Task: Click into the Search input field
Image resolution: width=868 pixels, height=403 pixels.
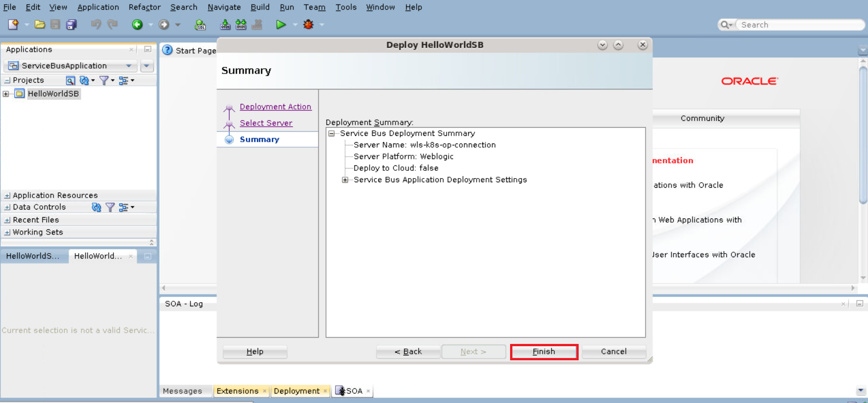Action: 799,25
